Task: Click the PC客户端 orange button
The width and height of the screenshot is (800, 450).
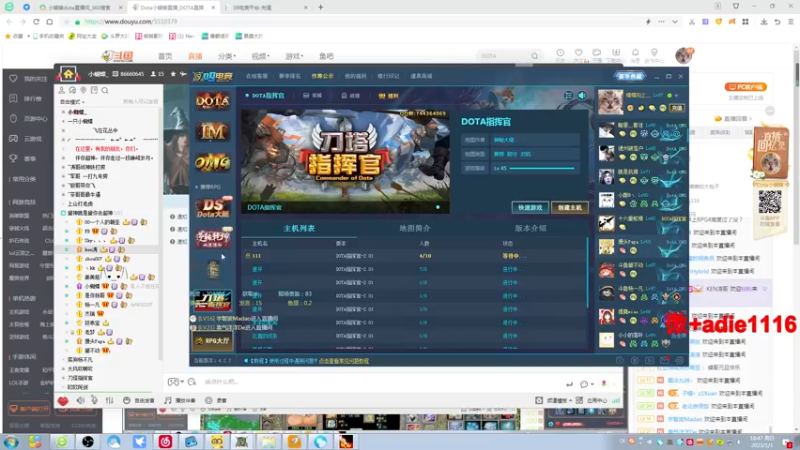Action: [x=745, y=87]
